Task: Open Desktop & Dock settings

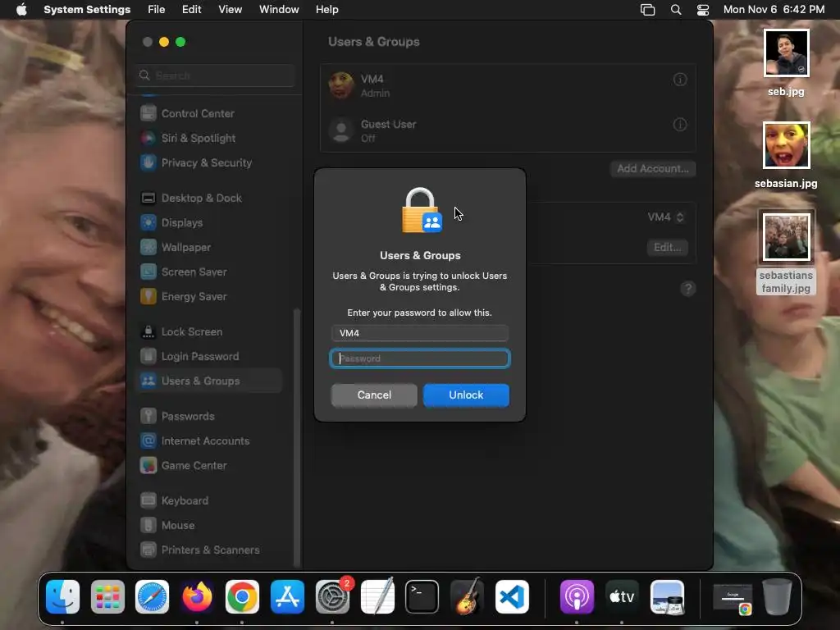Action: tap(209, 199)
